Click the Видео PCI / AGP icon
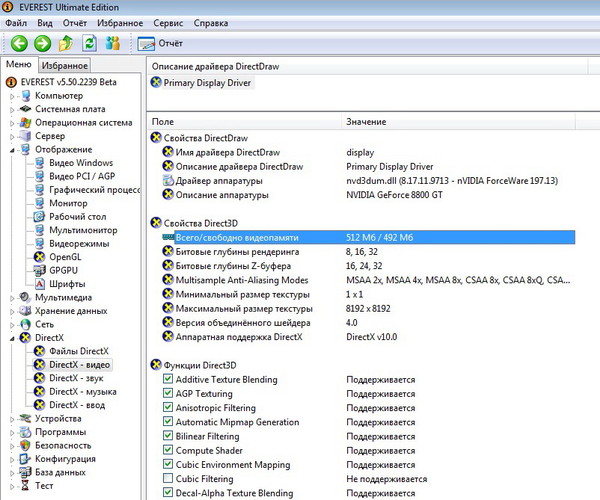600x500 pixels. pos(39,176)
